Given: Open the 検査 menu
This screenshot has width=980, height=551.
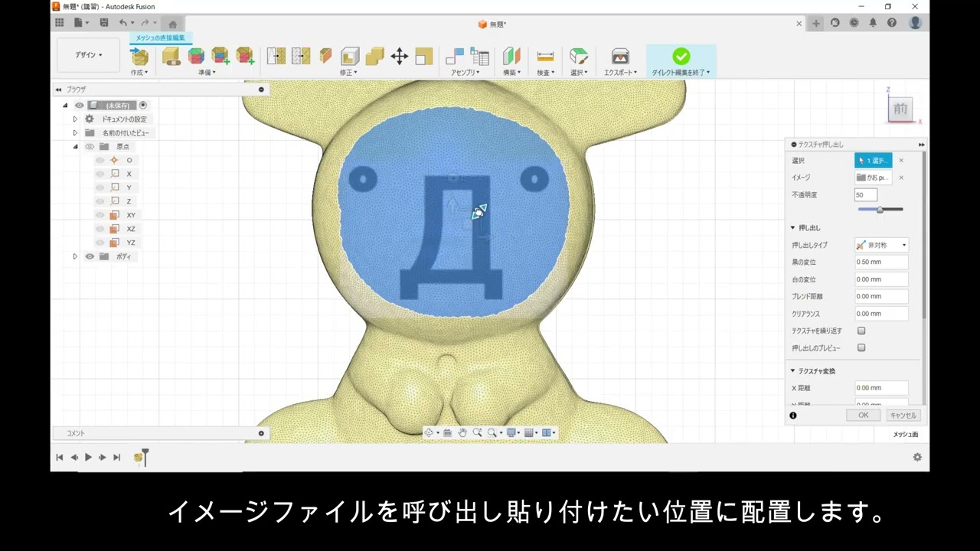Looking at the screenshot, I should pyautogui.click(x=545, y=73).
